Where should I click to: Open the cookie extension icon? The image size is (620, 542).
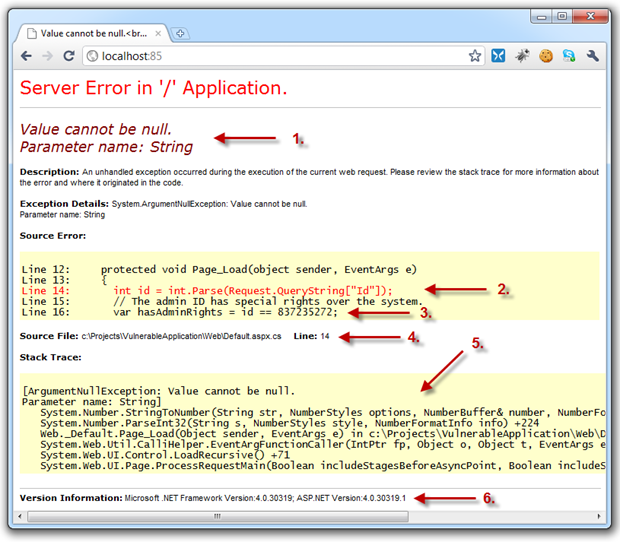click(546, 56)
